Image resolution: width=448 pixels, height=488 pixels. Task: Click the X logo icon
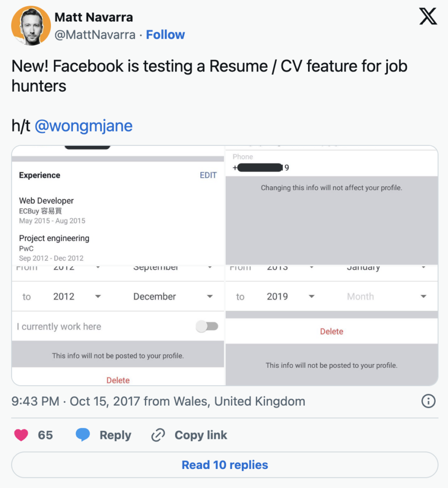point(428,17)
